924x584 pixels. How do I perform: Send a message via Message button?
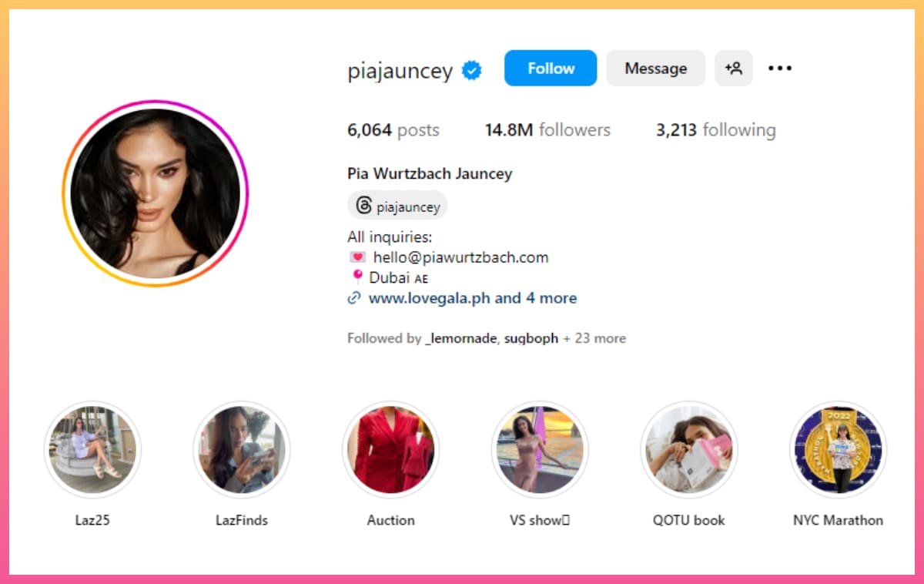pos(655,68)
